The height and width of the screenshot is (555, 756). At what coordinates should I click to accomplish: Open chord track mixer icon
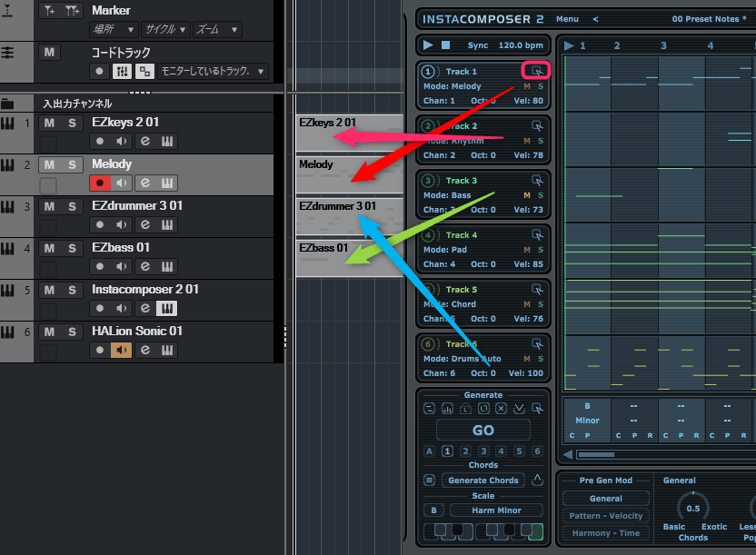pos(122,71)
